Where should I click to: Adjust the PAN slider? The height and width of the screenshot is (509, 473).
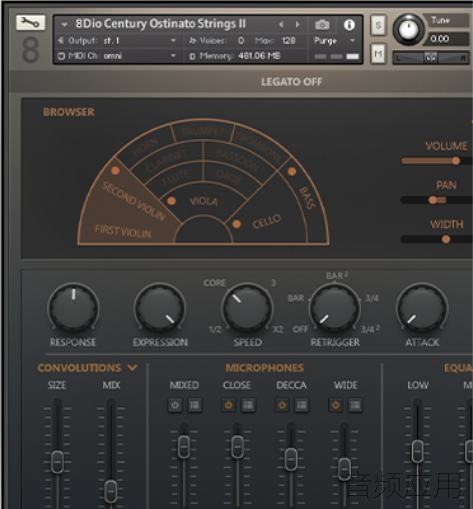pos(437,200)
